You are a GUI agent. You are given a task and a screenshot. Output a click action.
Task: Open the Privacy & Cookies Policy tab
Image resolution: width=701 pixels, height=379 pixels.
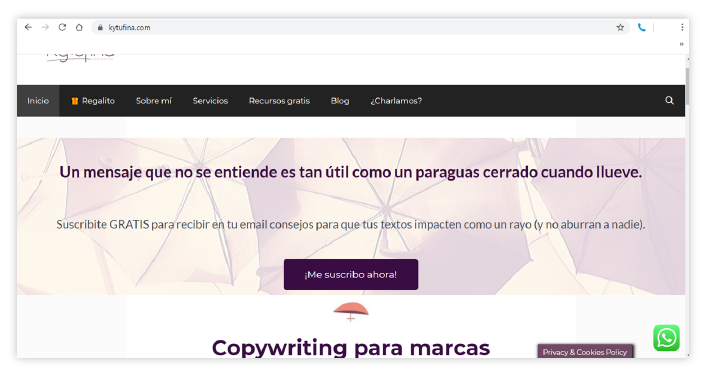click(585, 352)
